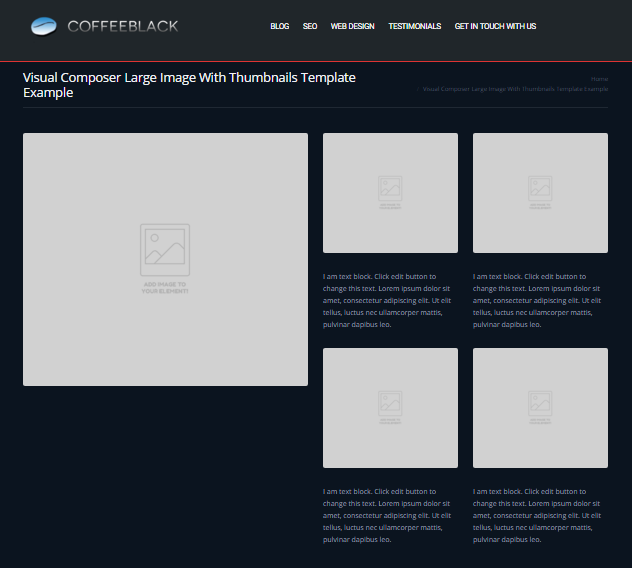The image size is (632, 568).
Task: Open the bottom-right thumbnail image placeholder
Action: click(x=540, y=407)
